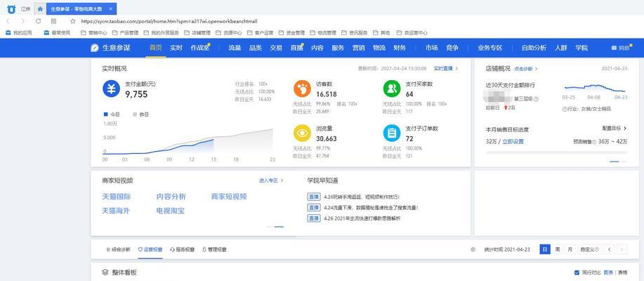Screen dimensions: 644x281
Task: Open the 营销中心 bookmark folder
Action: click(x=94, y=32)
